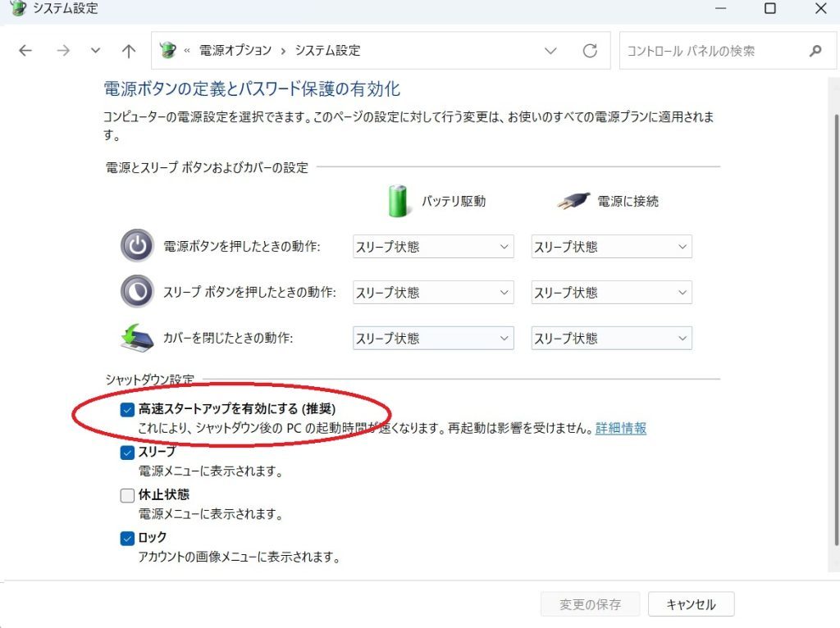Open lid close plugged-in action dropdown

click(x=611, y=339)
